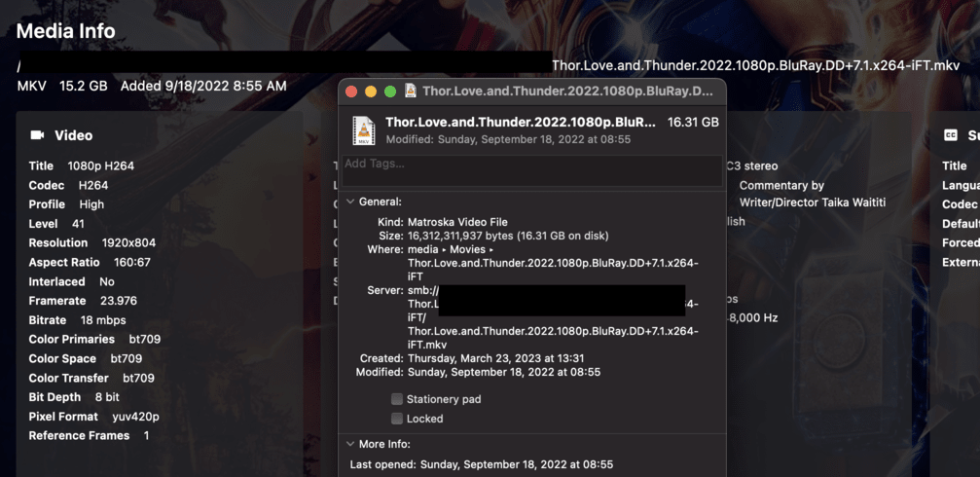The width and height of the screenshot is (980, 477).
Task: Click the Title value 1080p H264
Action: point(100,166)
